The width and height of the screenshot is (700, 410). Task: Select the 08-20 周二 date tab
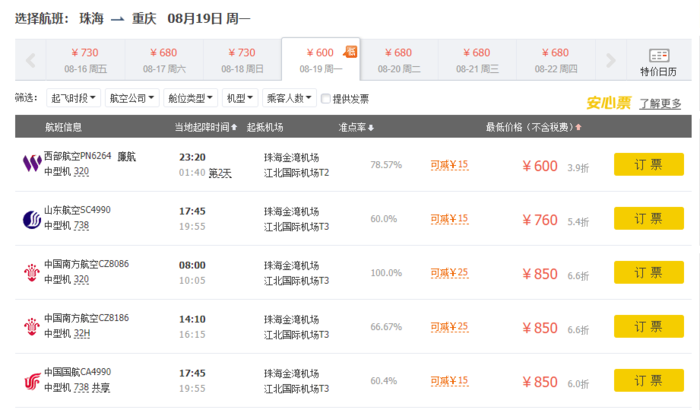[x=399, y=60]
